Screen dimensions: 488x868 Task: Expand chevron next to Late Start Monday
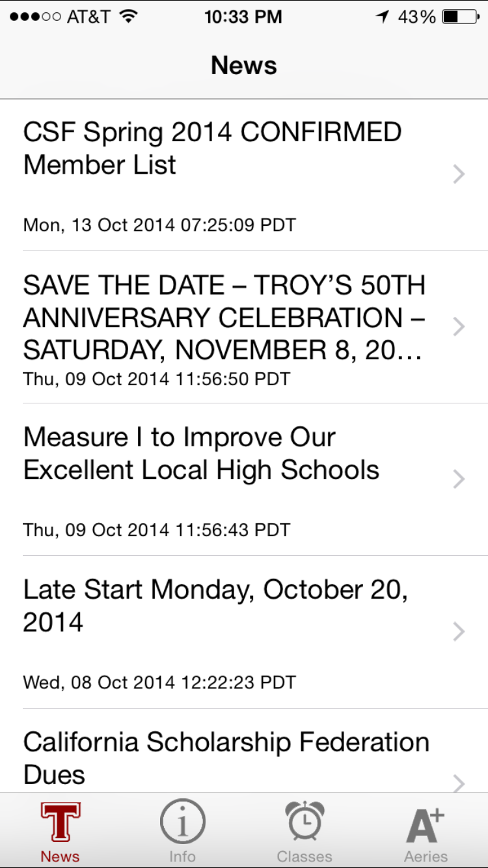pyautogui.click(x=459, y=631)
